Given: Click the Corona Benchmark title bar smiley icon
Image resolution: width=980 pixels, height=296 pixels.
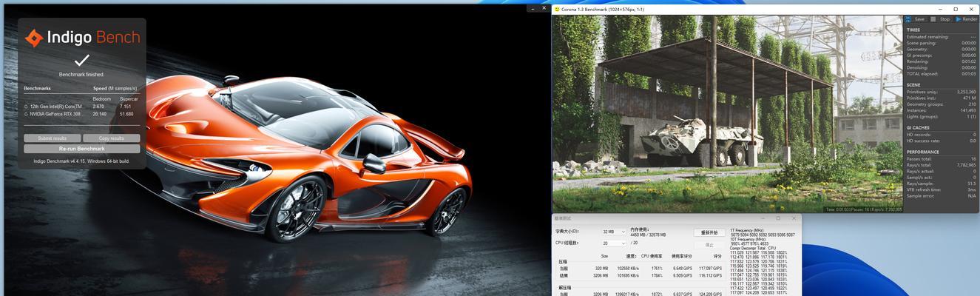Looking at the screenshot, I should [557, 9].
